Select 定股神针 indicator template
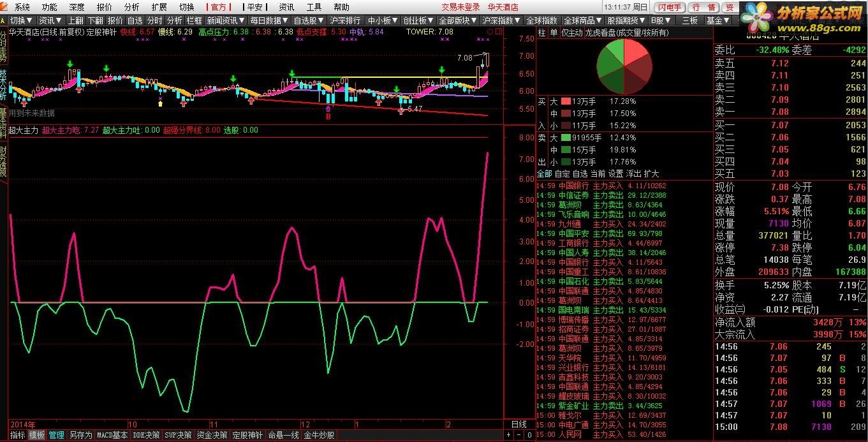868x442 pixels. 247,436
